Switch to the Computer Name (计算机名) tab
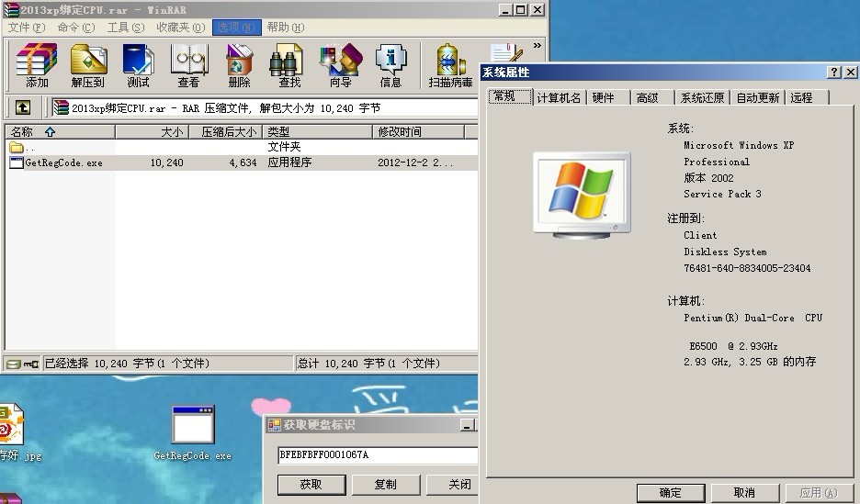 [559, 97]
